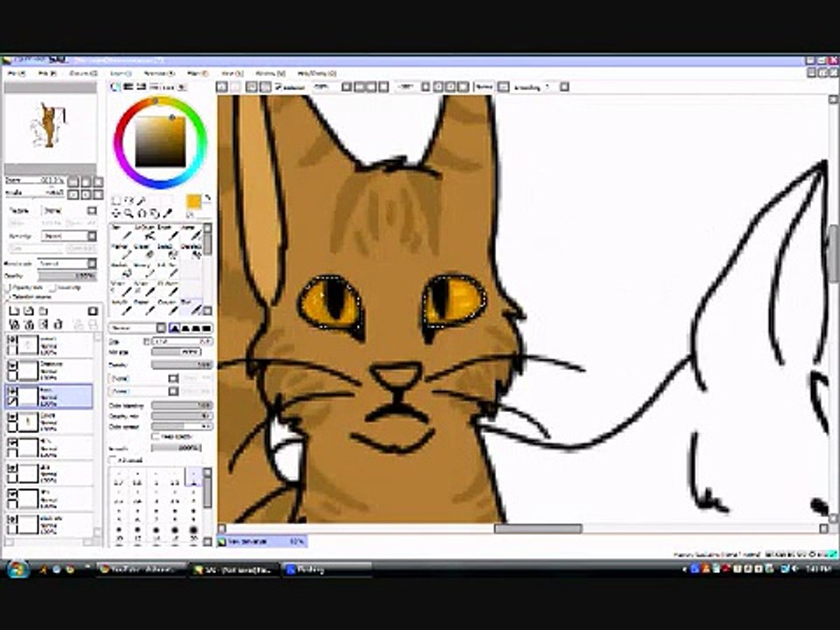Select the flat hardest brush edge shape

(x=206, y=328)
